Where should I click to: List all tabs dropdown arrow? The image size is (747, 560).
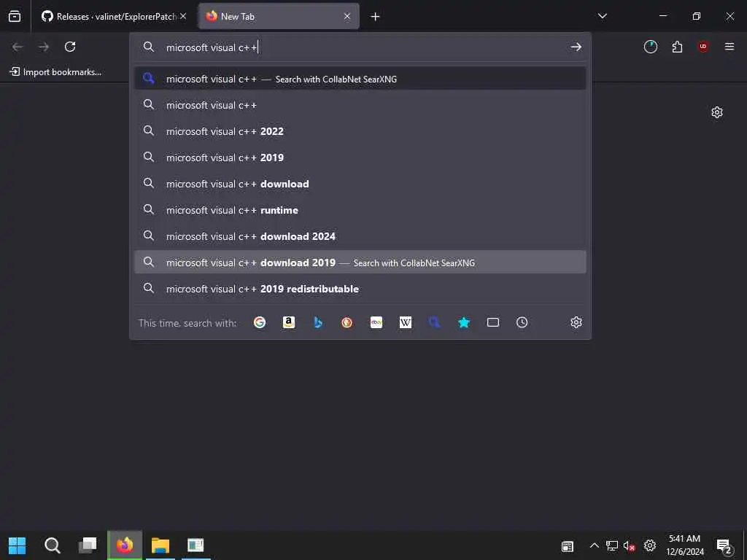603,16
